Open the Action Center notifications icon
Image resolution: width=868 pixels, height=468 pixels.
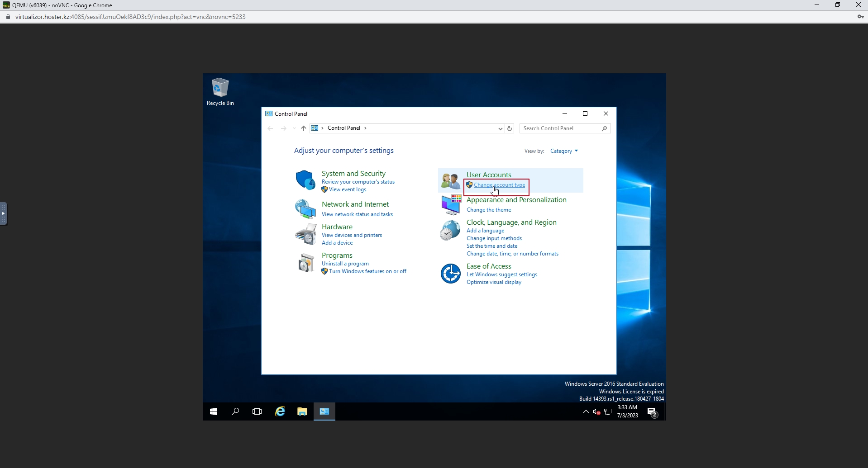click(x=652, y=412)
